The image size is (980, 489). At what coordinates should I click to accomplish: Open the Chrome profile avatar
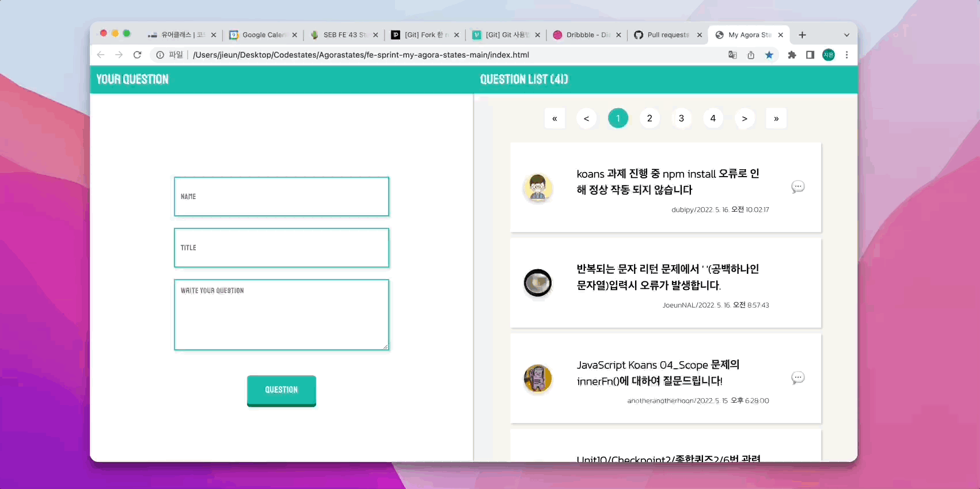pos(829,55)
